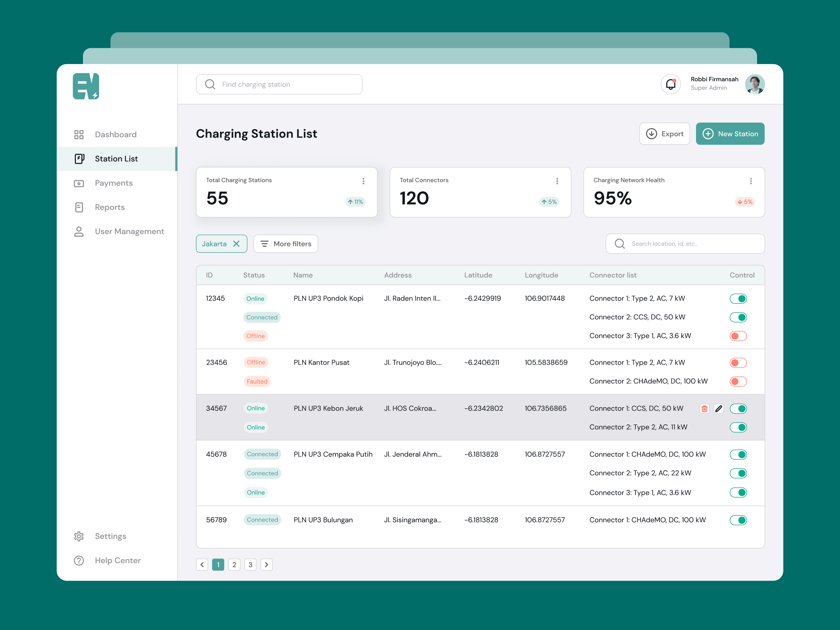Click the Export button
The image size is (840, 630).
pos(665,134)
